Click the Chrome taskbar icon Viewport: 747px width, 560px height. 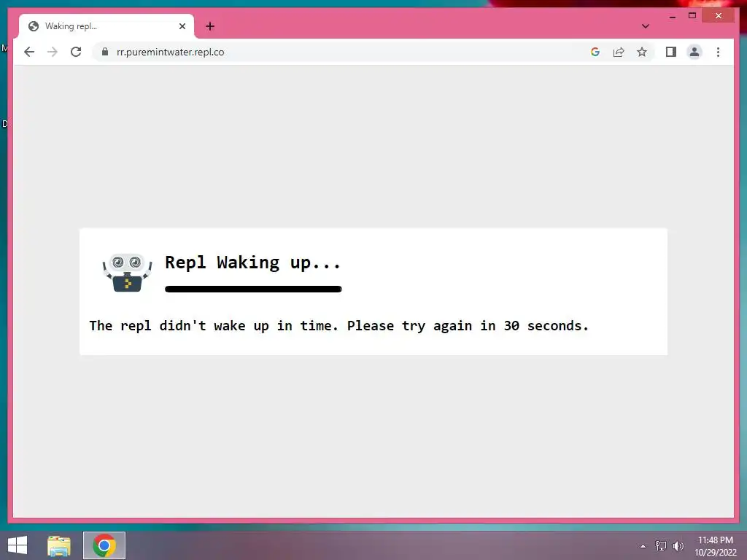pyautogui.click(x=104, y=545)
